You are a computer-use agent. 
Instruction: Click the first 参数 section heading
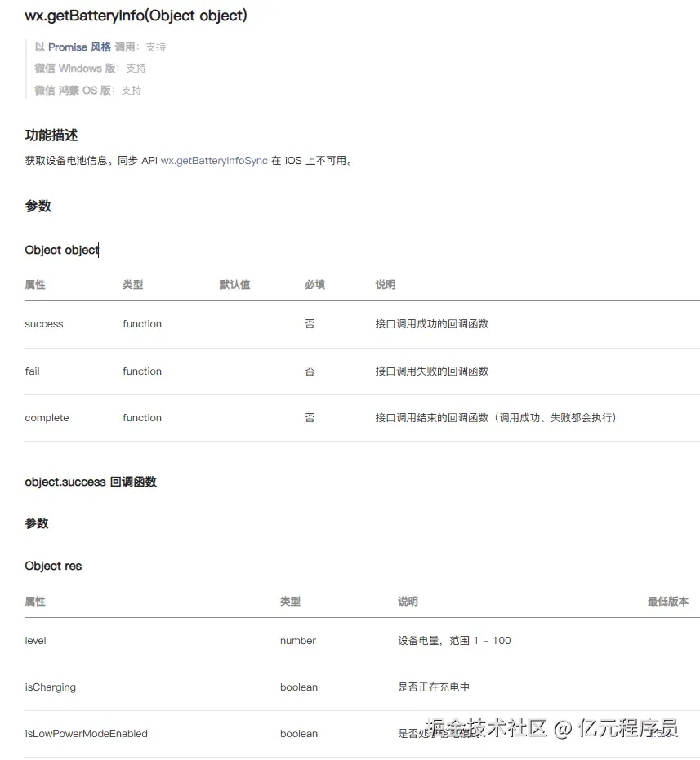tap(37, 206)
